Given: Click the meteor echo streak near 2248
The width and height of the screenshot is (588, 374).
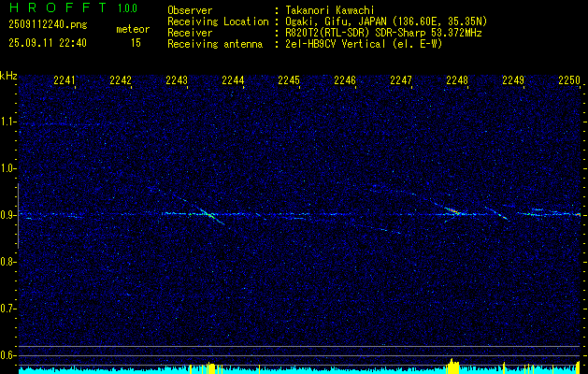Looking at the screenshot, I should (x=453, y=211).
